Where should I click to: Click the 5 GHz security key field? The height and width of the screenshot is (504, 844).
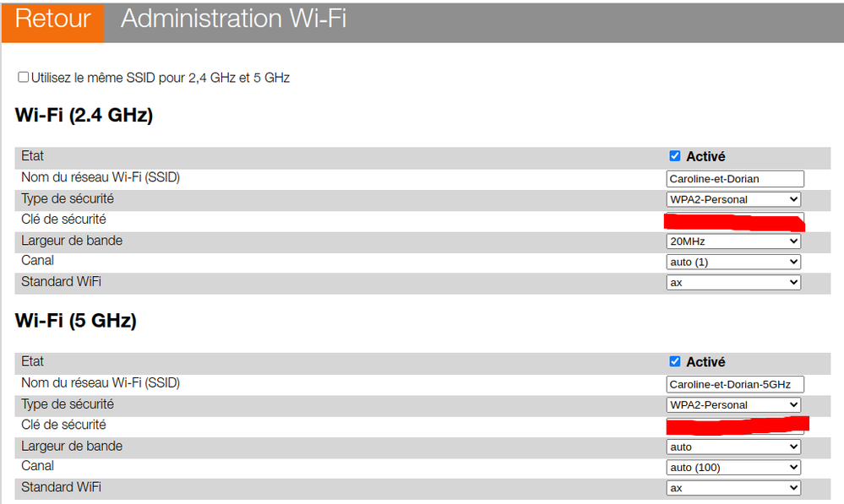734,425
